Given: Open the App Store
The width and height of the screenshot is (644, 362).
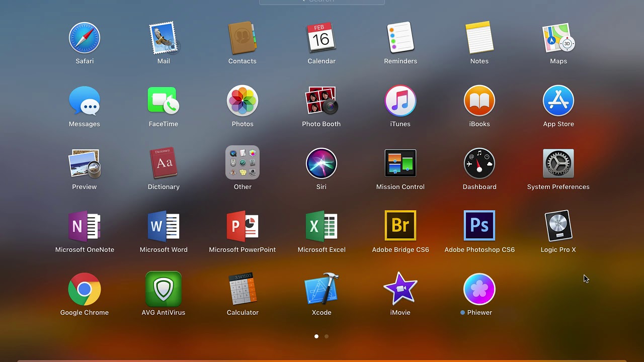Looking at the screenshot, I should 558,101.
